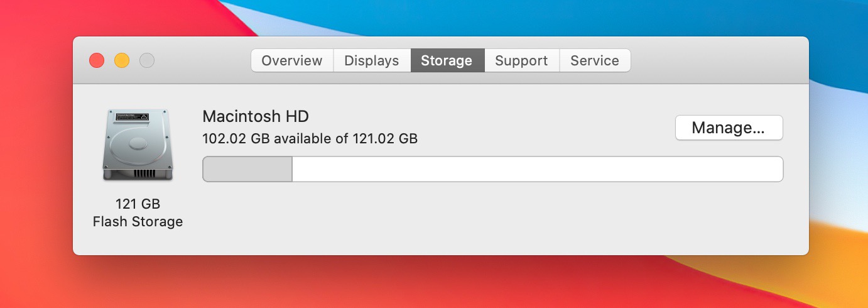Open the Displays tab
Viewport: 868px width, 308px height.
[x=372, y=60]
